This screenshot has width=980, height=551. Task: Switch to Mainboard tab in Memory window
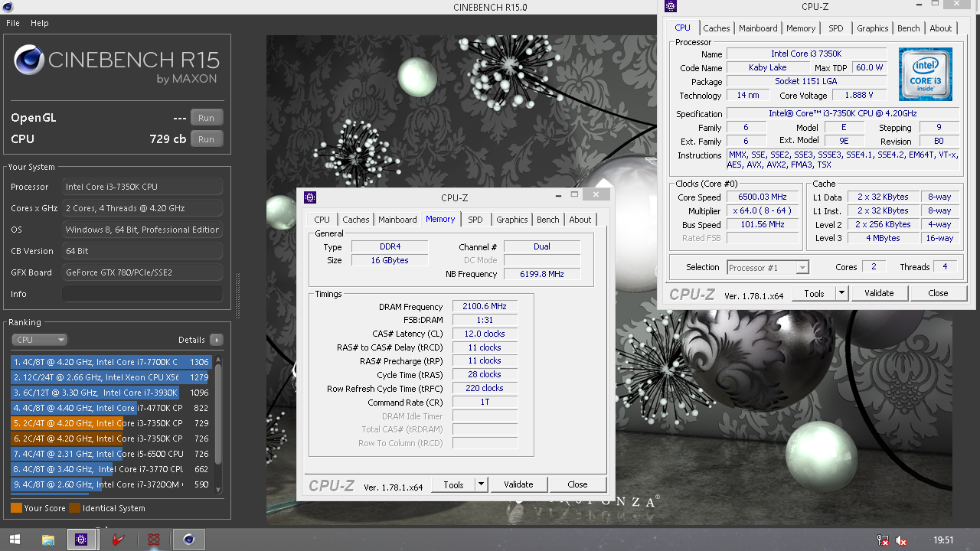point(397,220)
